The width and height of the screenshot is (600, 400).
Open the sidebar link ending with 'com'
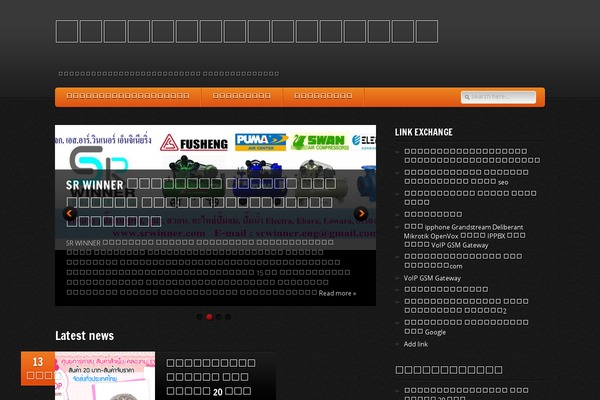click(463, 261)
